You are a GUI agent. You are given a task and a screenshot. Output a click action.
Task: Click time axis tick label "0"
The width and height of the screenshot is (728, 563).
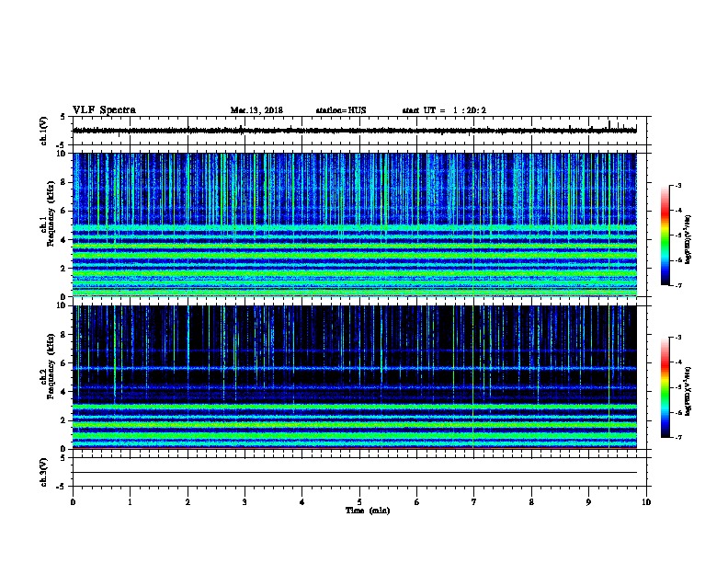coord(73,502)
